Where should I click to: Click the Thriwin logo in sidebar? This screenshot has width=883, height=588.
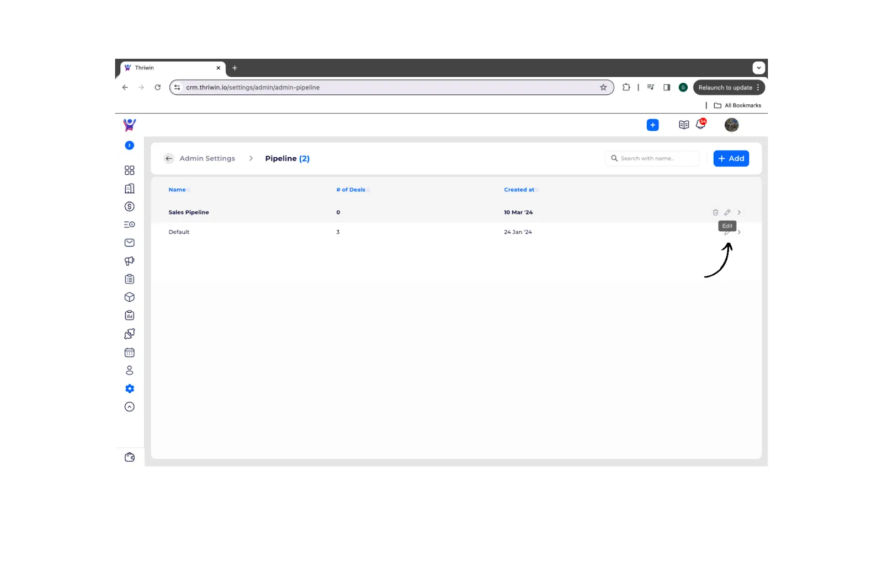point(129,125)
